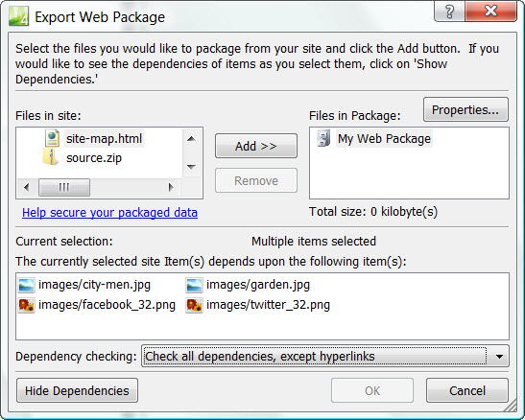This screenshot has height=420, width=525.
Task: Open the Properties... button
Action: [x=465, y=109]
